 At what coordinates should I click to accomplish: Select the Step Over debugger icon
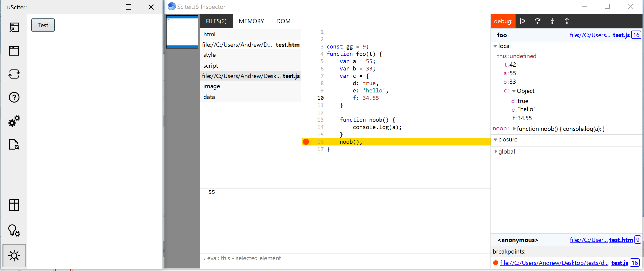(538, 21)
